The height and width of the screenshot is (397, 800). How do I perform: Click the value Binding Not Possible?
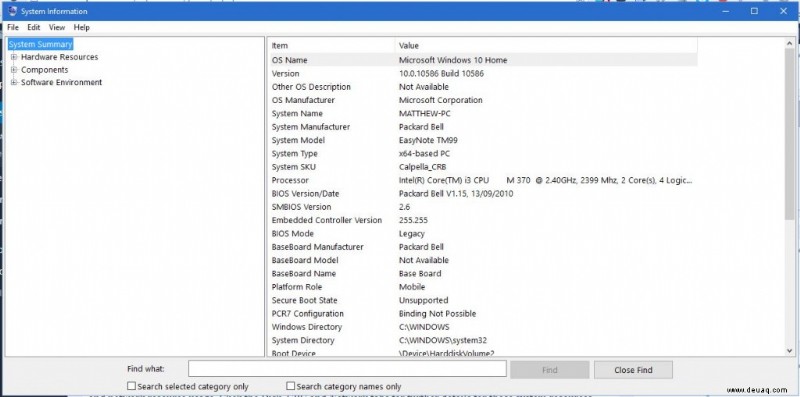(437, 313)
